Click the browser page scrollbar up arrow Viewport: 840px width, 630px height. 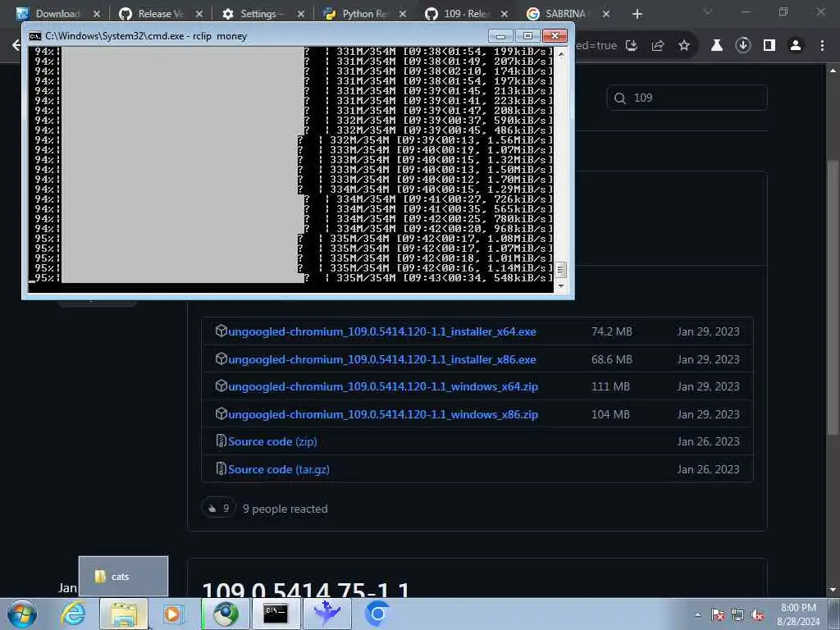[x=833, y=71]
